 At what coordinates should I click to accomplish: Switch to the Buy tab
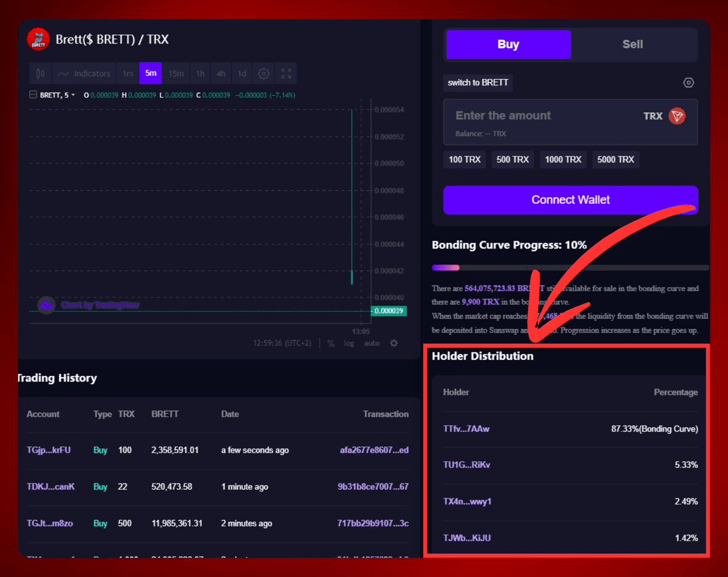click(x=508, y=44)
